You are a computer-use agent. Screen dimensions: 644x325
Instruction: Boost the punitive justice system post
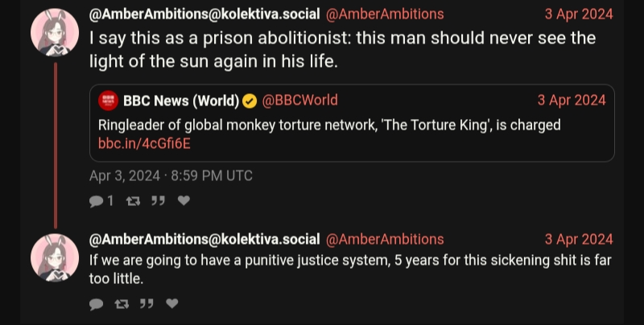(x=122, y=304)
